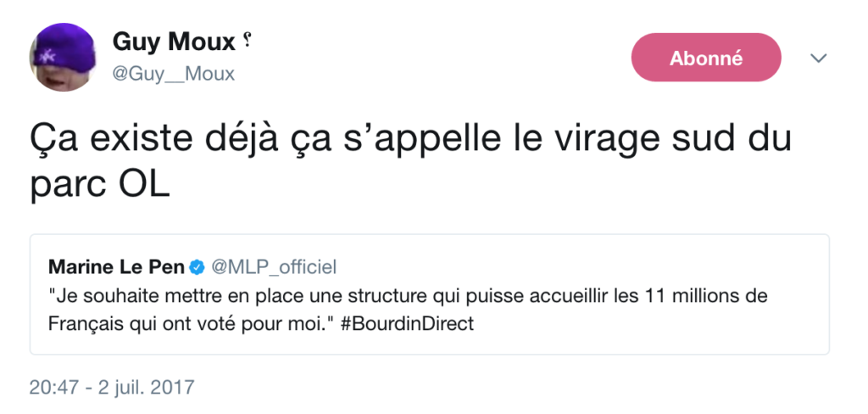Click the quoted text starting "Je souhaite mettre"

(x=254, y=297)
